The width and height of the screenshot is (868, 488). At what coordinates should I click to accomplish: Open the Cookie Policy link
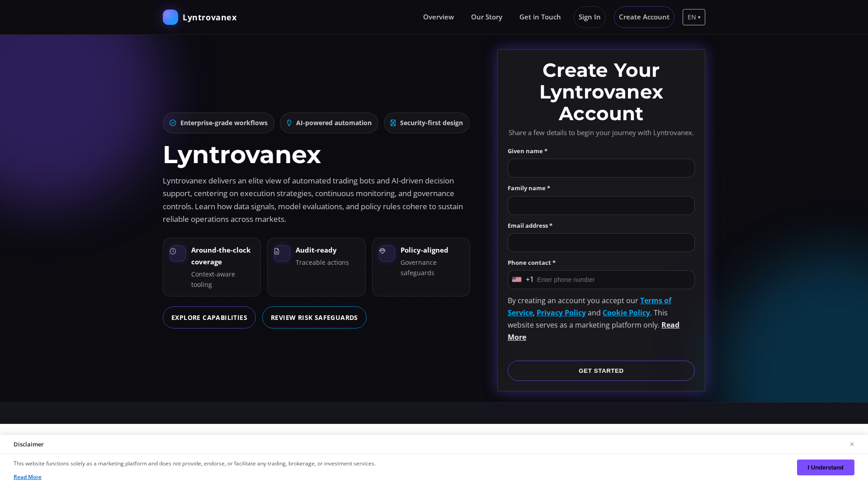626,313
